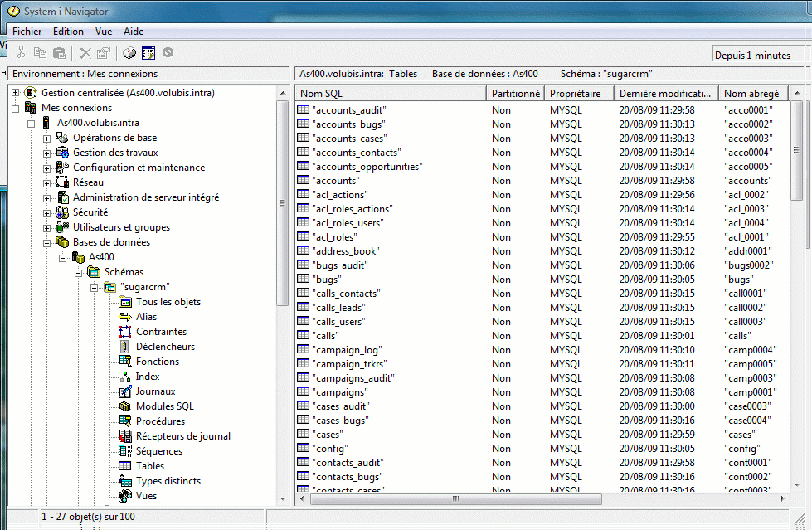Expand the Sécurité node
Screen dimensions: 812x530
(x=46, y=213)
